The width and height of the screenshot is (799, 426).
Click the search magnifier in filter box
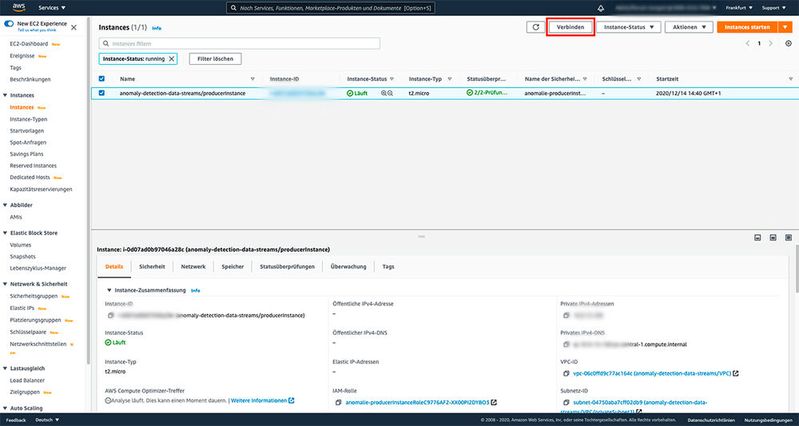106,44
